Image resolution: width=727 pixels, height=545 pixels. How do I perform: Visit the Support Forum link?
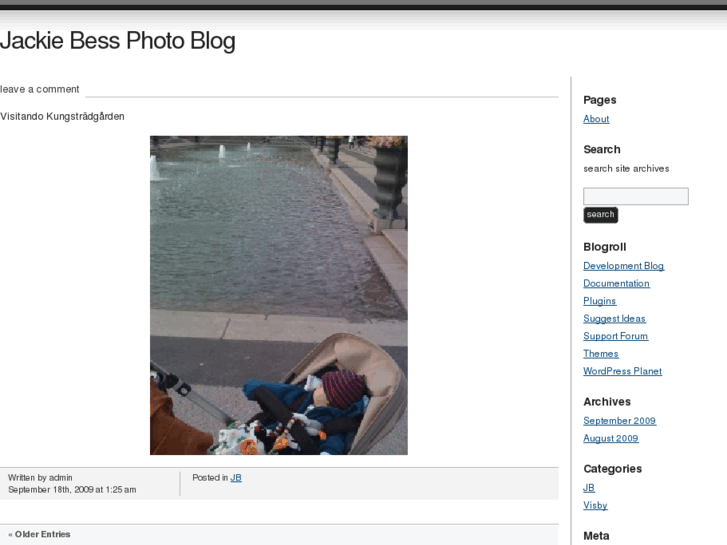[x=615, y=336]
